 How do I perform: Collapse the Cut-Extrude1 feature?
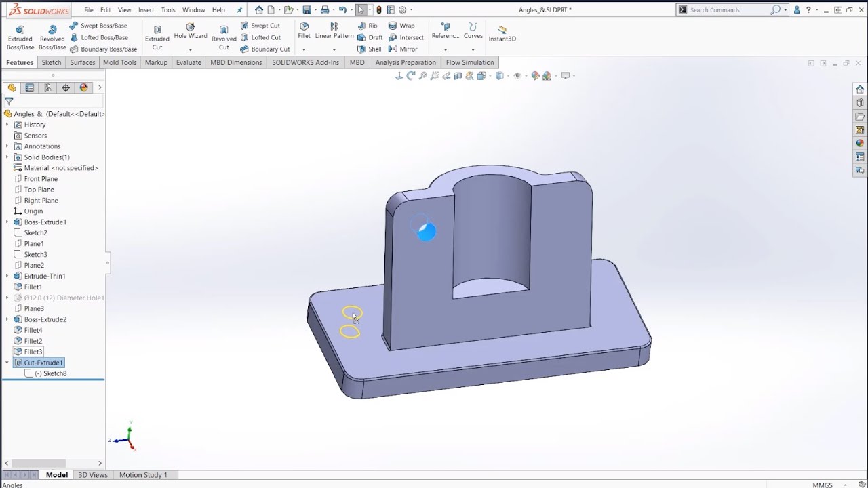click(7, 363)
